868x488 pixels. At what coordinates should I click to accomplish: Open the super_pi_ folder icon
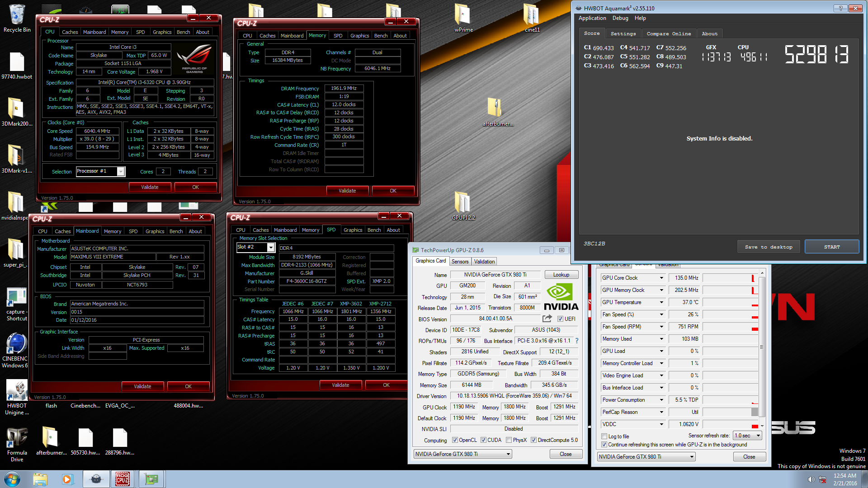(x=16, y=253)
